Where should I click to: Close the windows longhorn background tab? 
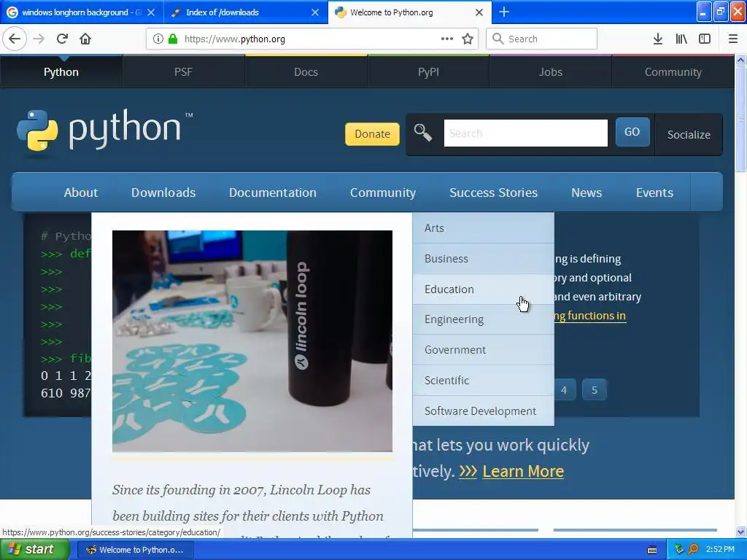click(151, 12)
